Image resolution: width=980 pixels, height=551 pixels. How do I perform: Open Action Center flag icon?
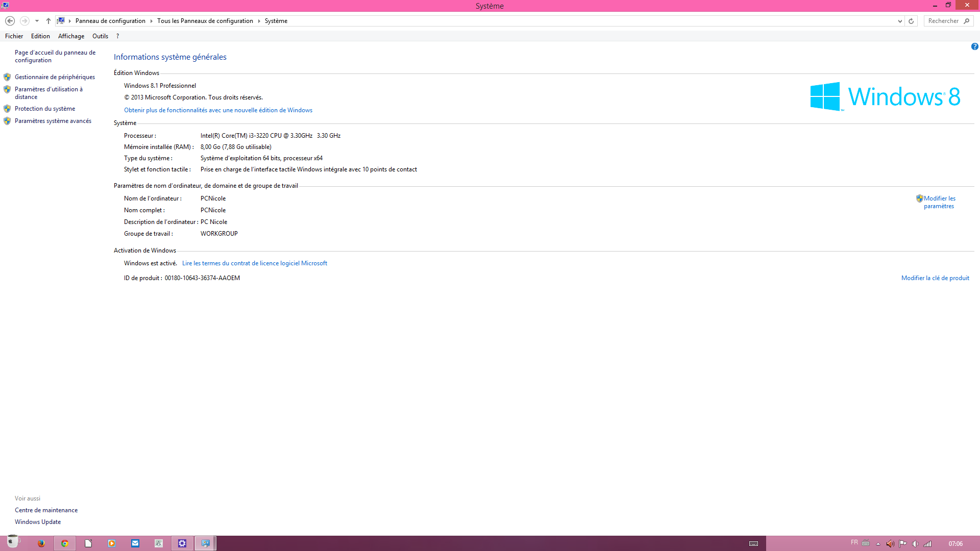[903, 544]
